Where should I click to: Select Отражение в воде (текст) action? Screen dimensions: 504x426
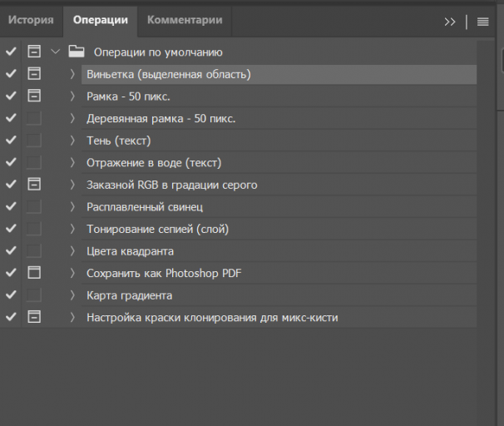[x=279, y=163]
